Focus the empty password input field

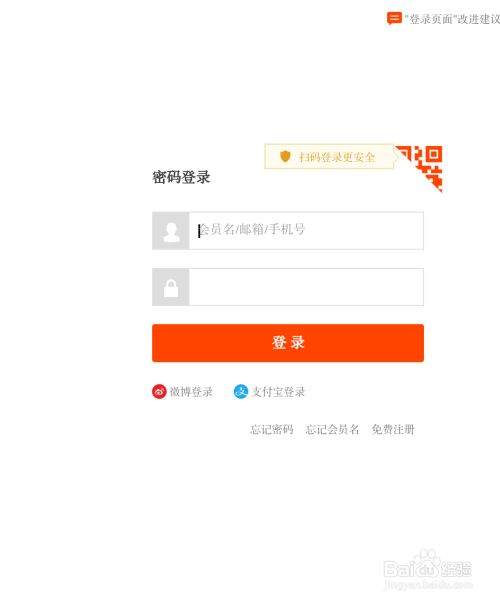[x=306, y=287]
